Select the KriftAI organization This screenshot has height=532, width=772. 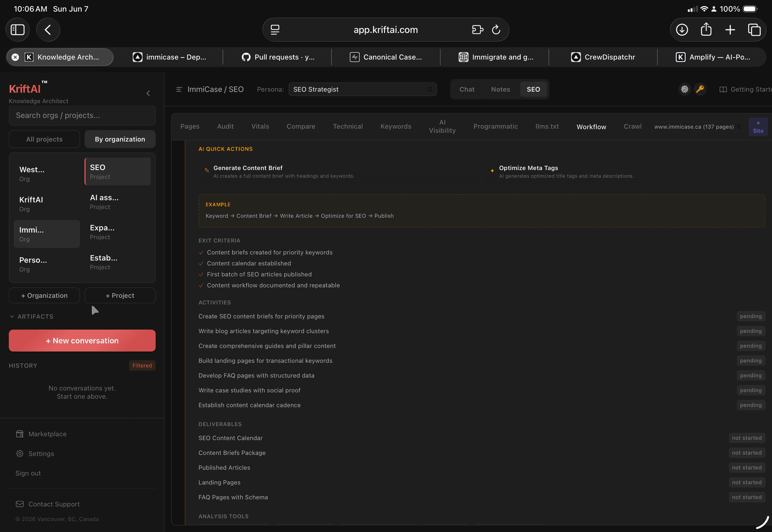tap(47, 204)
